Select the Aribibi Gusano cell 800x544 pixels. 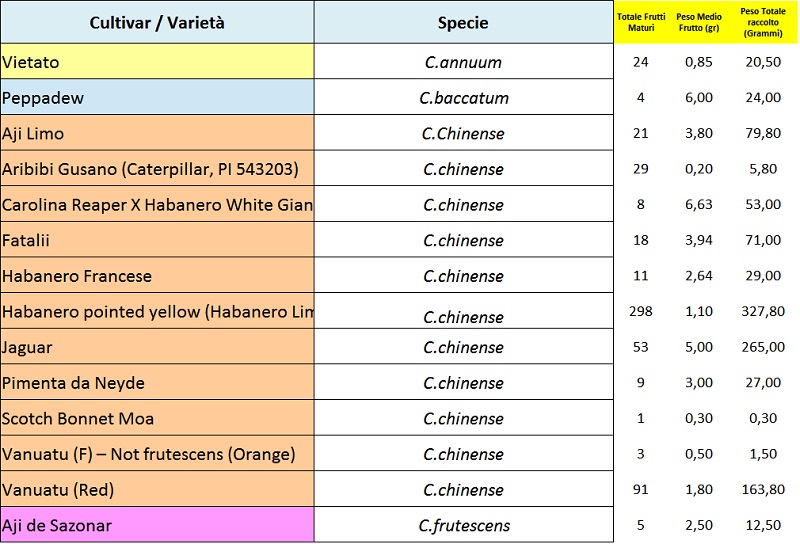point(157,168)
